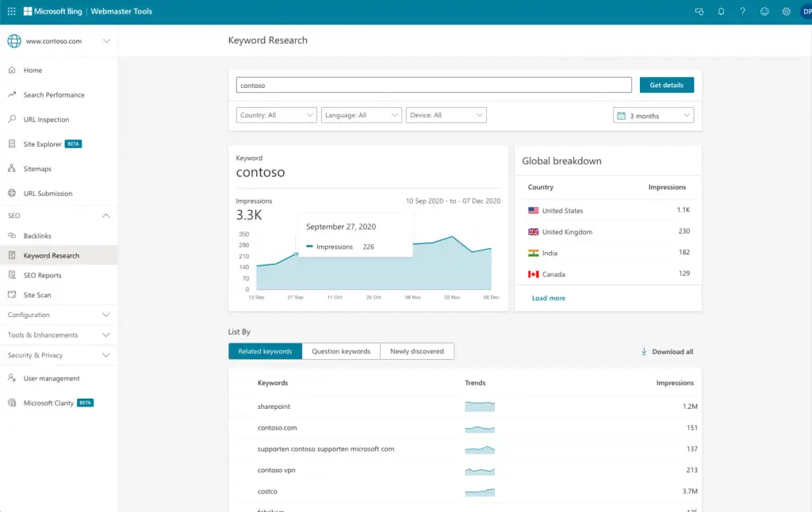Expand the Tools & Enhancements section
The height and width of the screenshot is (512, 812).
coord(59,335)
